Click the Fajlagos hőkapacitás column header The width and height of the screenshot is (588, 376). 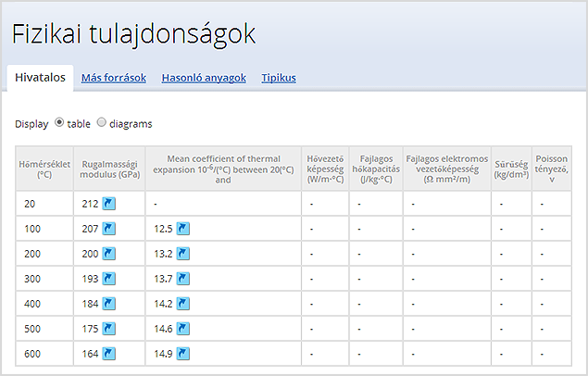click(376, 169)
